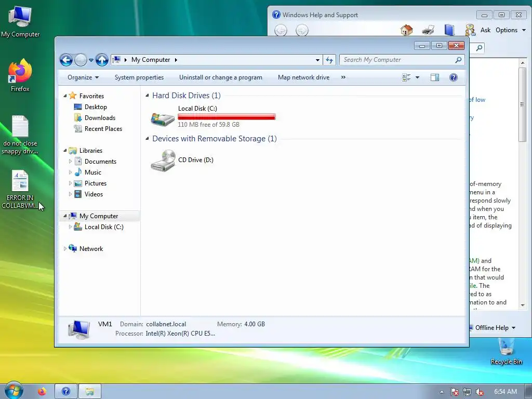The image size is (532, 399).
Task: Click the Print icon in Help window
Action: point(428,30)
